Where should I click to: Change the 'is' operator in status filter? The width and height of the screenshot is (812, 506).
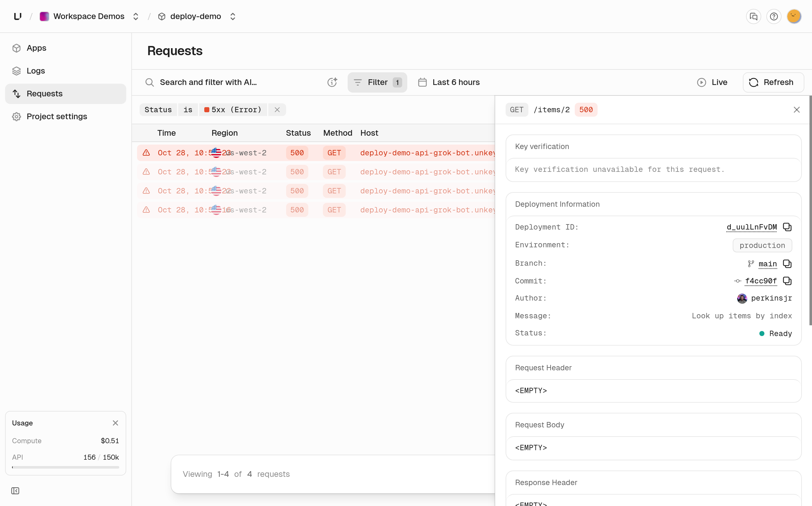(x=188, y=110)
